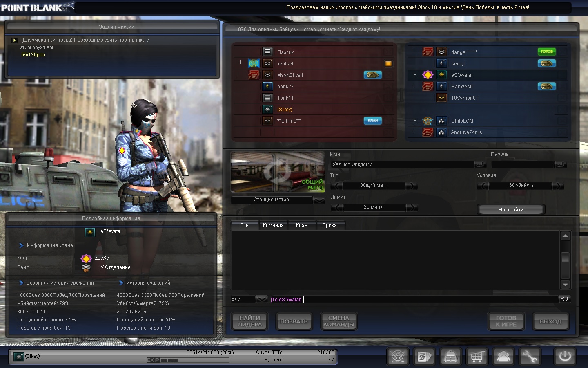The width and height of the screenshot is (588, 368).
Task: Switch to the Команда chat tab
Action: pyautogui.click(x=273, y=225)
